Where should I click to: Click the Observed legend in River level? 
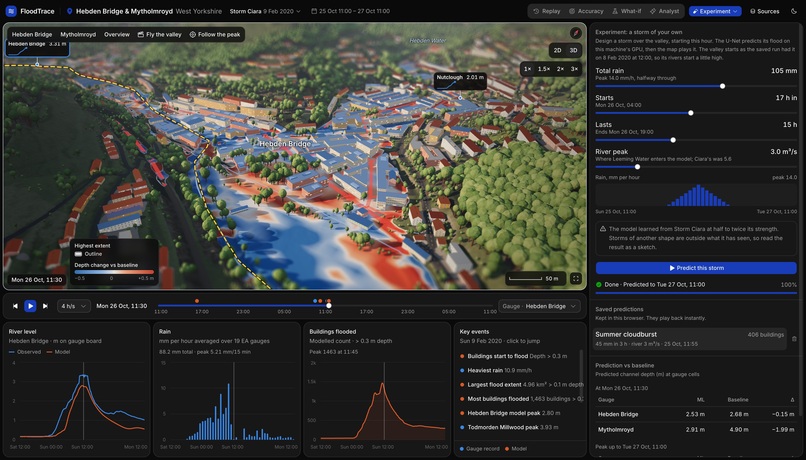[25, 352]
